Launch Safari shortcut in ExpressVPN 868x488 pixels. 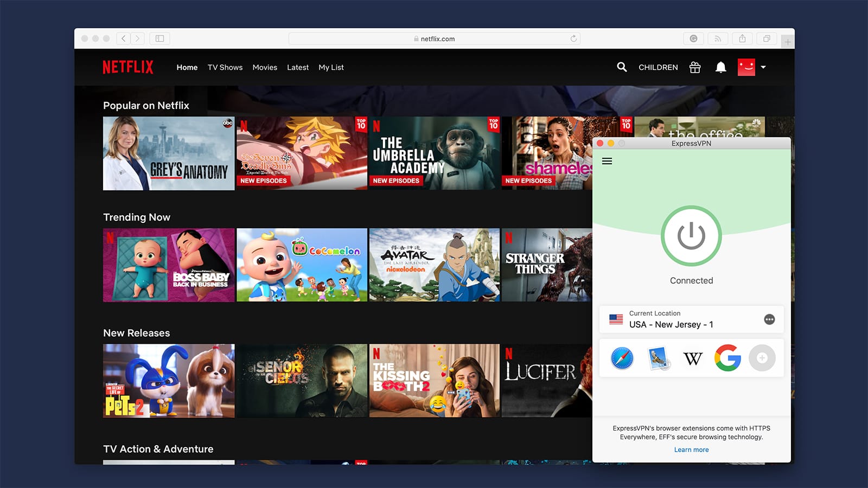622,358
